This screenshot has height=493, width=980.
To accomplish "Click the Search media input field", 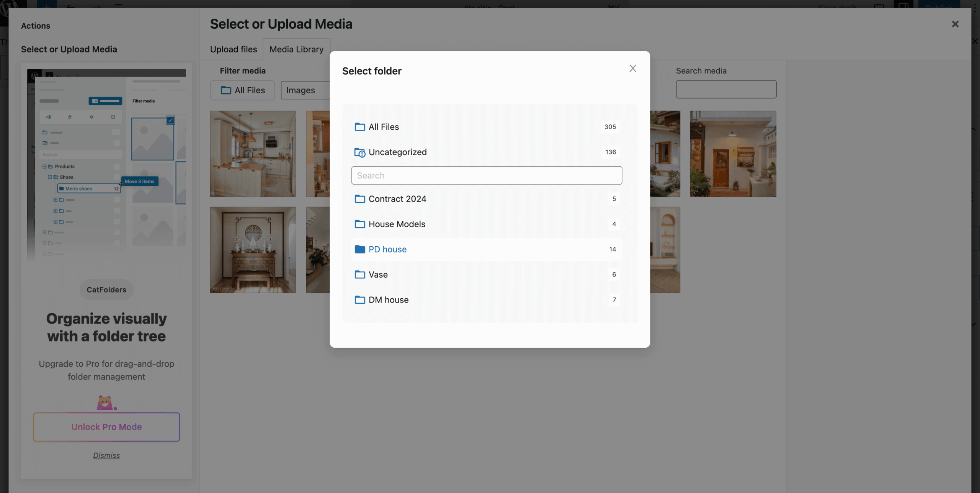I will click(x=726, y=89).
